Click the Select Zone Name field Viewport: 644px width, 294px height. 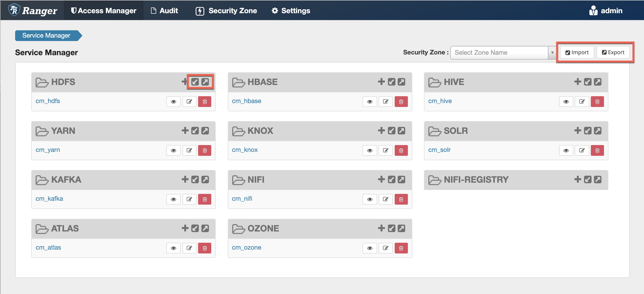pyautogui.click(x=499, y=52)
